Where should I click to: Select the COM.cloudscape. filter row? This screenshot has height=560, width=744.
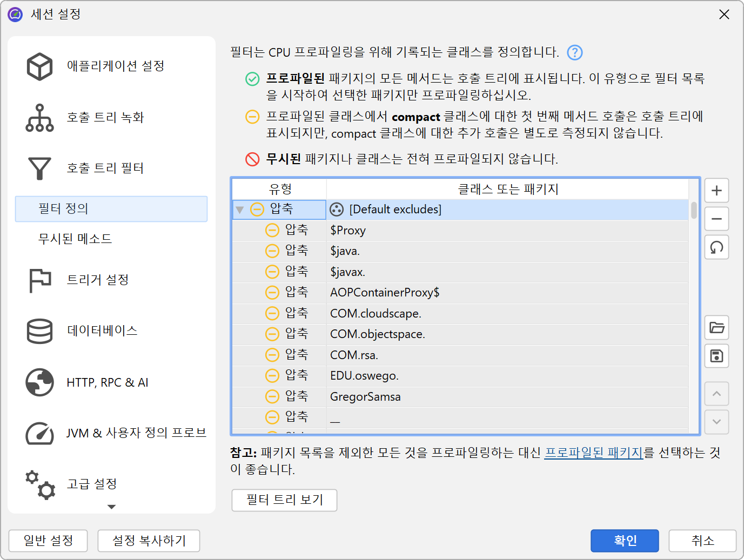[376, 313]
